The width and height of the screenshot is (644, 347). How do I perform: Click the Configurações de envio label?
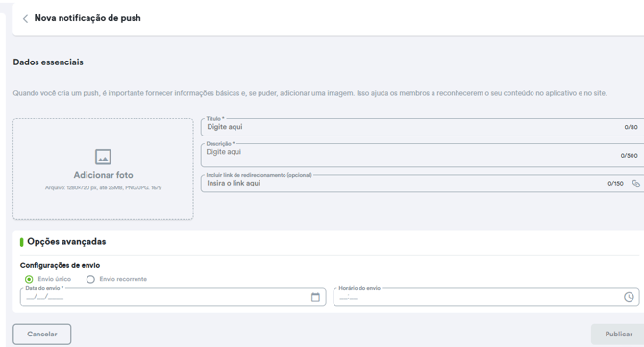pos(60,265)
